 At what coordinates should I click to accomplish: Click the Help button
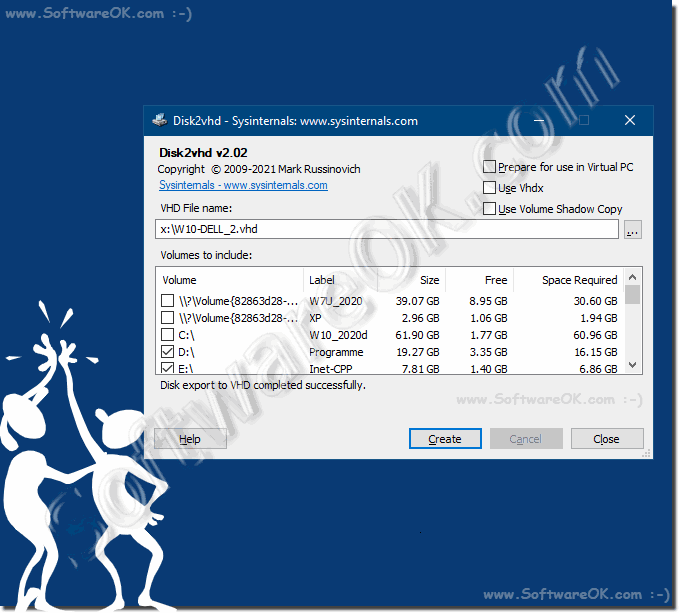click(190, 439)
